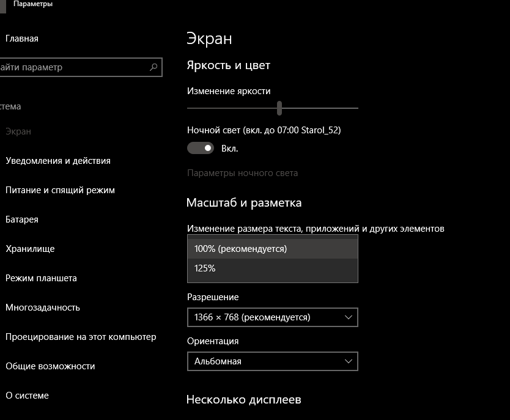
Task: Turn off the Night light toggle
Action: coord(201,148)
